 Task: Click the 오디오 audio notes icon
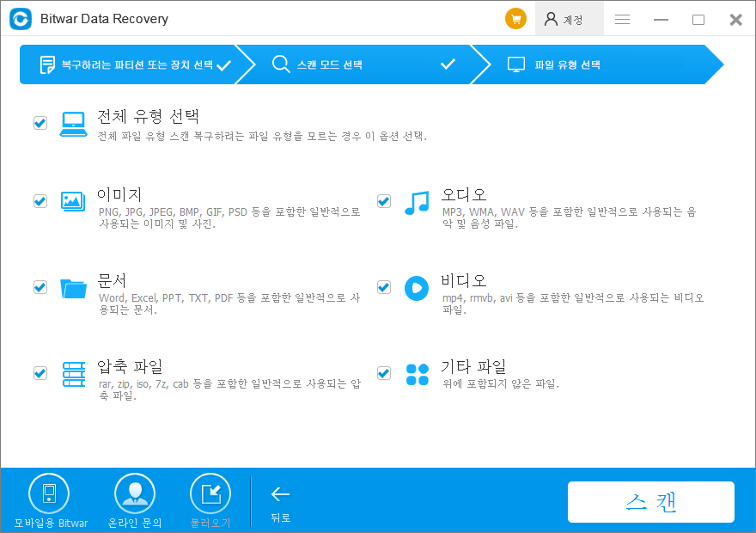pos(418,201)
